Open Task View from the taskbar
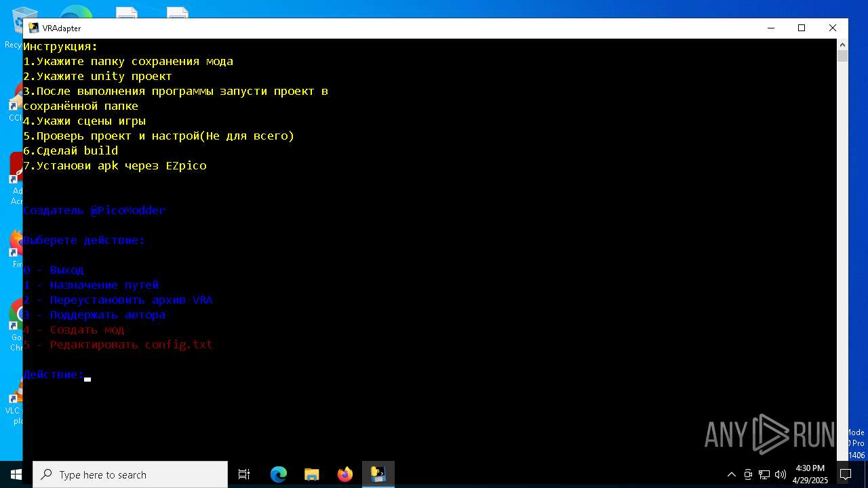Viewport: 868px width, 488px height. pos(244,474)
